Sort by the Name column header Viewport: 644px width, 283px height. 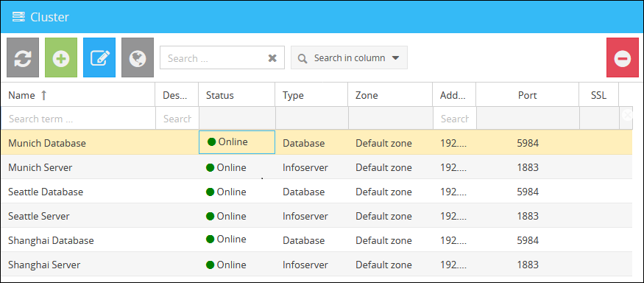[x=78, y=95]
